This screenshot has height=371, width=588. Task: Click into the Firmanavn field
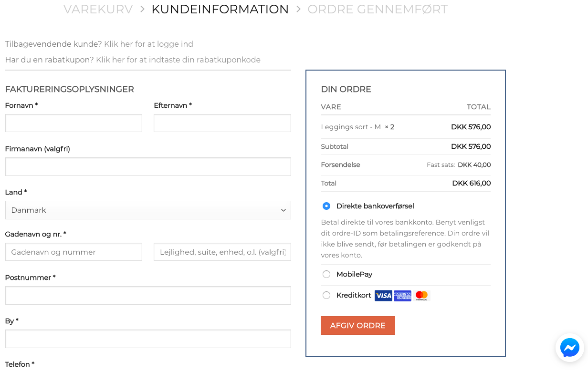pyautogui.click(x=148, y=166)
